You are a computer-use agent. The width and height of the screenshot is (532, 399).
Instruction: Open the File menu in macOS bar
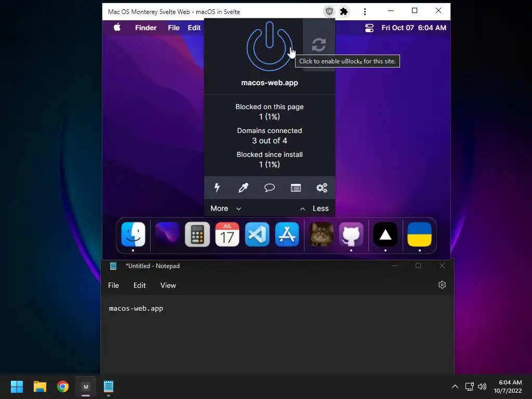[174, 28]
